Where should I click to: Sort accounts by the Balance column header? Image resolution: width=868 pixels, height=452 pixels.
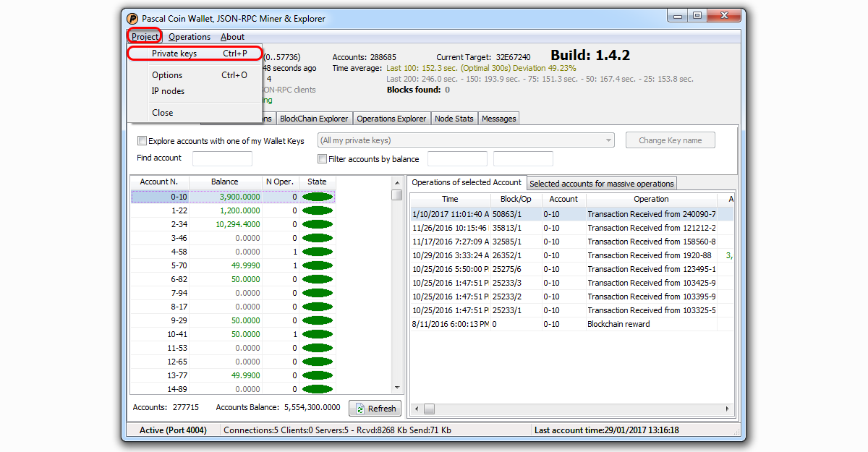[x=225, y=182]
